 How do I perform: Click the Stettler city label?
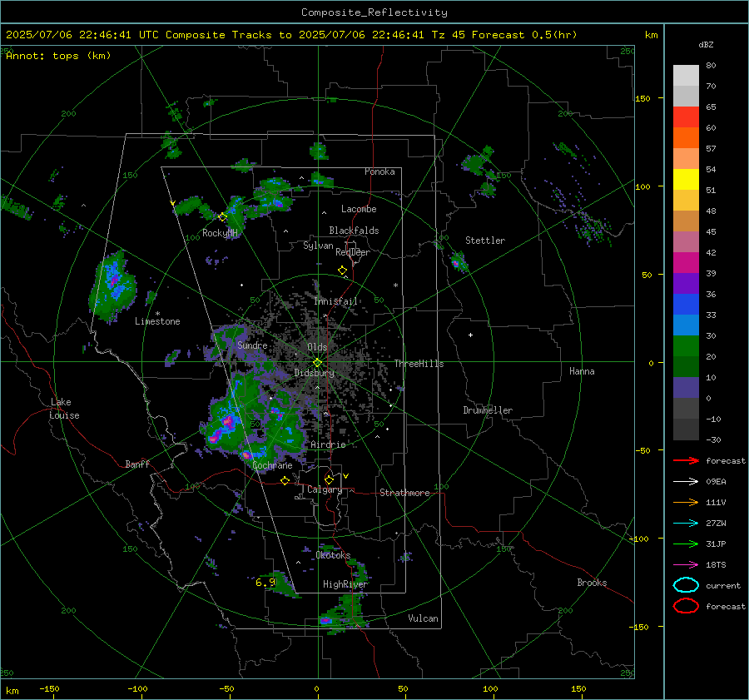pyautogui.click(x=485, y=241)
